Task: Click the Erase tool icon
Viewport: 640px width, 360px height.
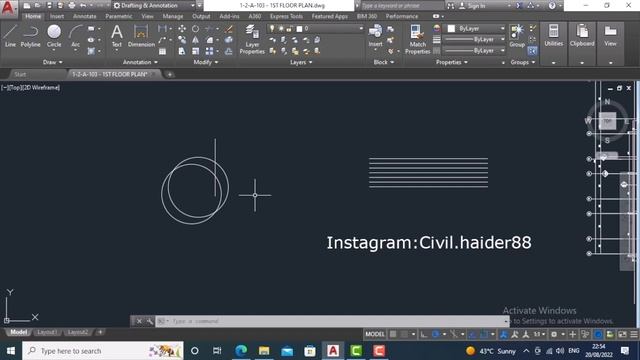Action: pyautogui.click(x=229, y=29)
